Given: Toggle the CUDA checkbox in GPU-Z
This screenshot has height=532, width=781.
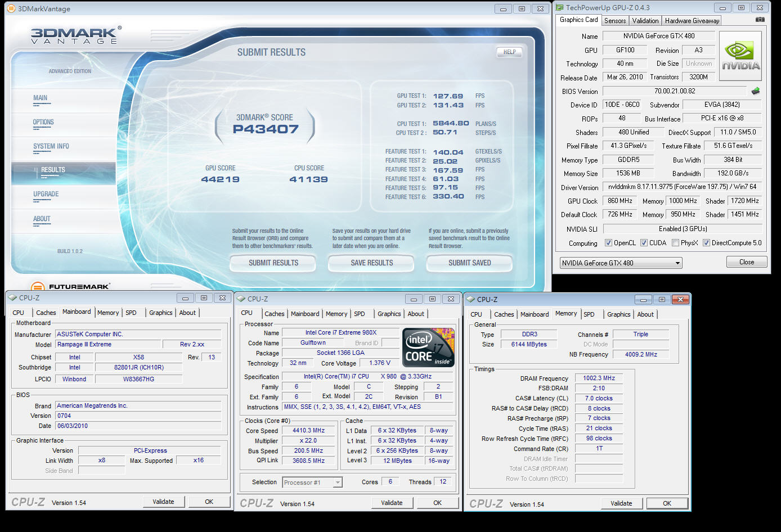Looking at the screenshot, I should click(644, 243).
